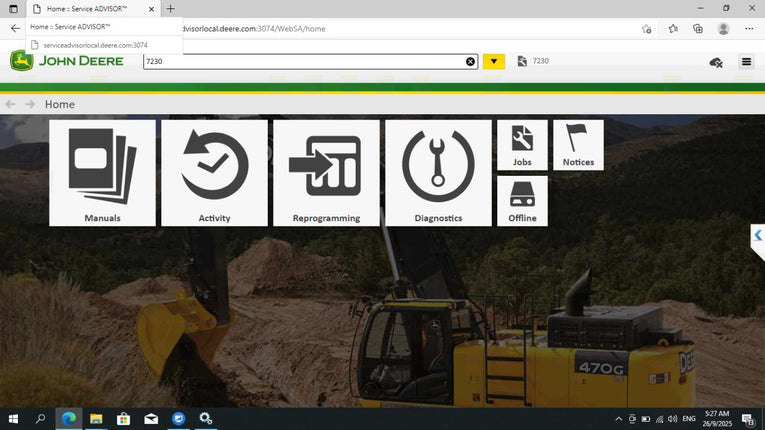
Task: Expand the right side panel chevron
Action: click(x=758, y=236)
